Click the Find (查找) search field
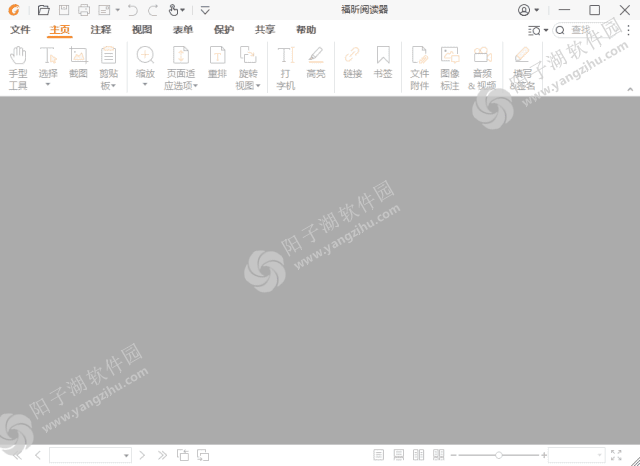The height and width of the screenshot is (466, 640). 587,30
